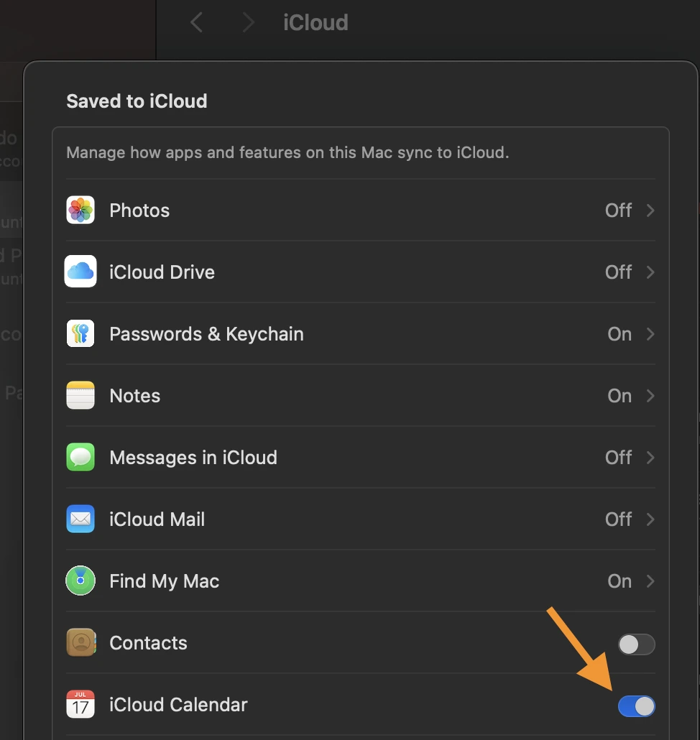The height and width of the screenshot is (740, 700).
Task: Click Notes "On" status
Action: 620,396
